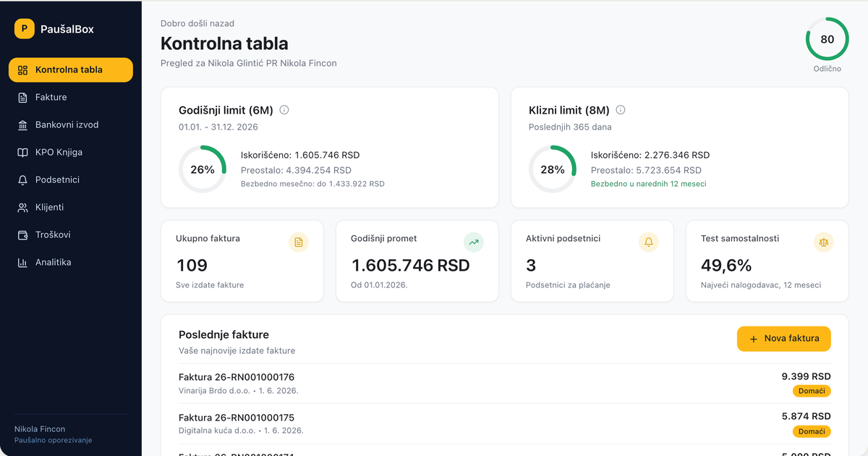This screenshot has height=456, width=868.
Task: Click the Troškovi wallet icon
Action: pyautogui.click(x=22, y=235)
